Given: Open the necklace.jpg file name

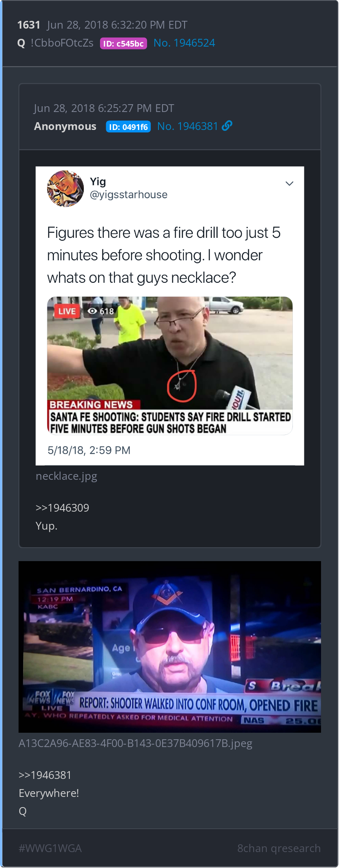Looking at the screenshot, I should pos(67,477).
